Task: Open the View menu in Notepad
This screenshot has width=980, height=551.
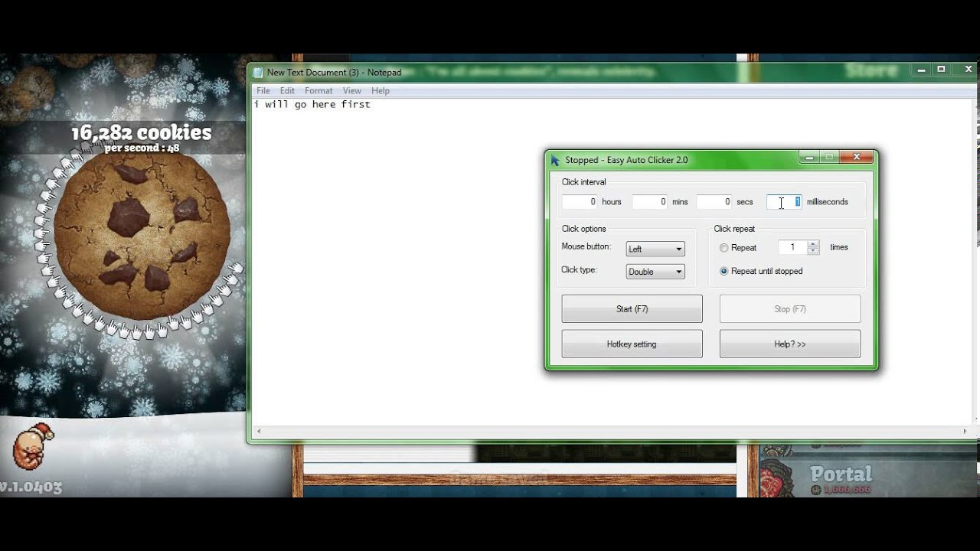Action: tap(352, 90)
